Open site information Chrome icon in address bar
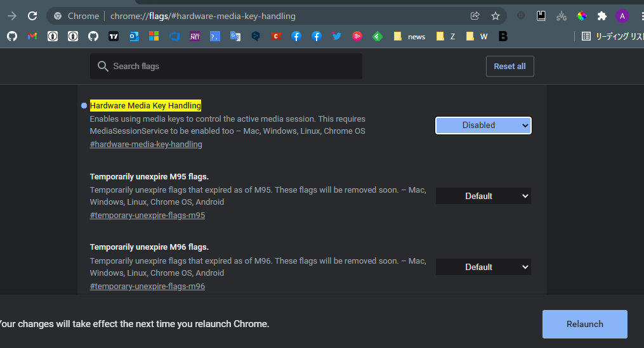644x348 pixels. [x=58, y=16]
